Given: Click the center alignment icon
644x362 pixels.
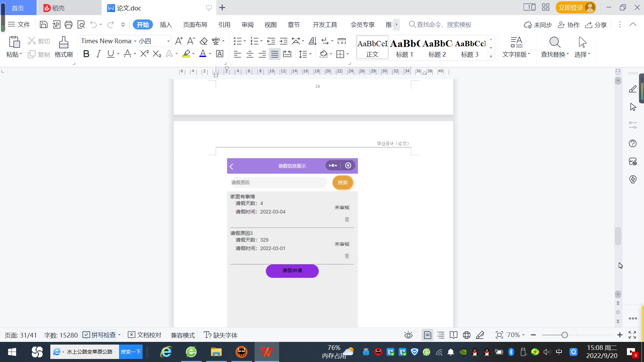Looking at the screenshot, I should (250, 54).
